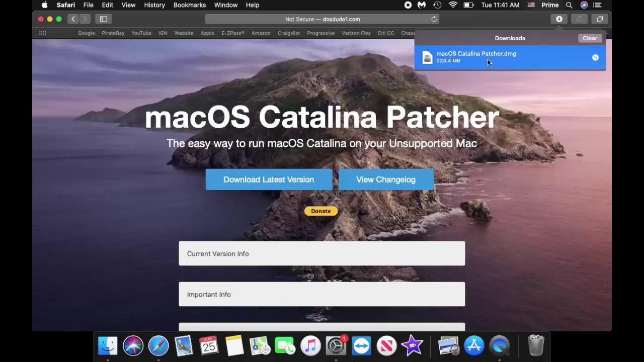Screen dimensions: 644x362
Task: Go back using Safari's back arrow
Action: tap(73, 19)
